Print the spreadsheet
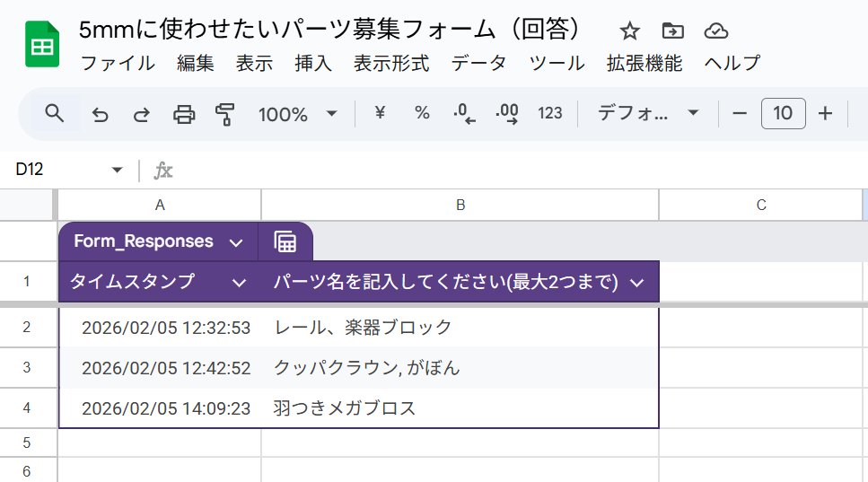Image resolution: width=868 pixels, height=482 pixels. click(184, 115)
